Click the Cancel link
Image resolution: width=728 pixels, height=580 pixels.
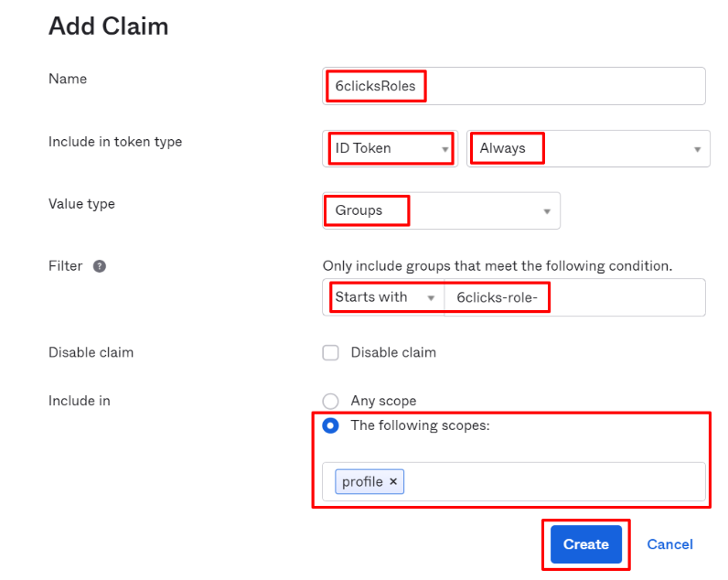(669, 544)
